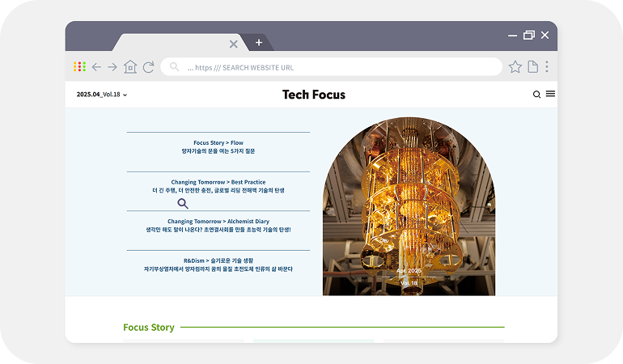Expand the 2025.04_Vol.18 issue dropdown
The image size is (623, 364).
point(102,95)
